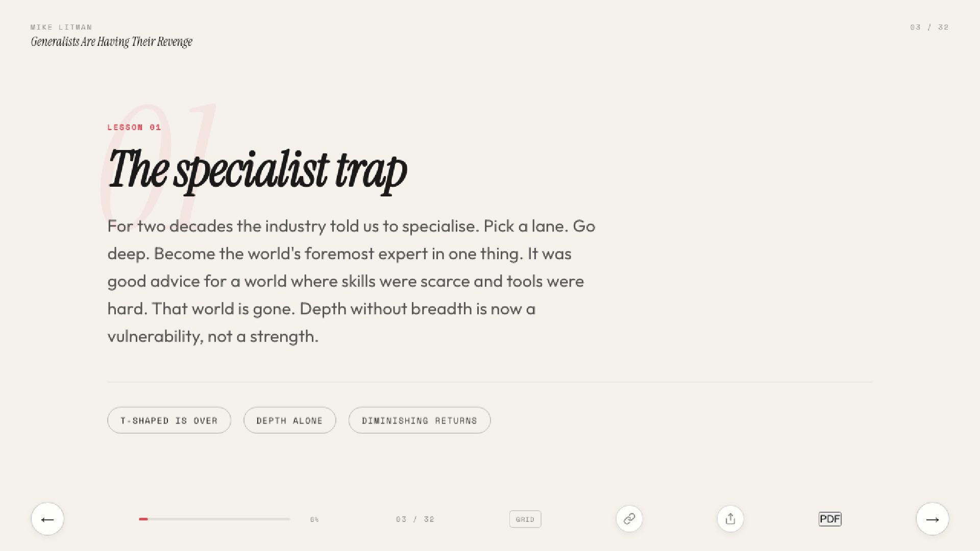
Task: Select the T-SHAPED IS OVER tag
Action: tap(169, 420)
